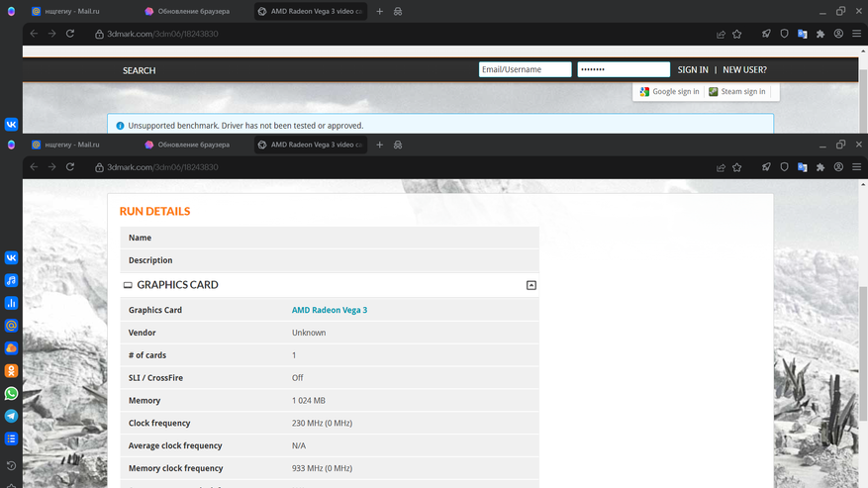Screen dimensions: 868x488
Task: Switch to Mail.ru tab in upper window
Action: tap(66, 11)
